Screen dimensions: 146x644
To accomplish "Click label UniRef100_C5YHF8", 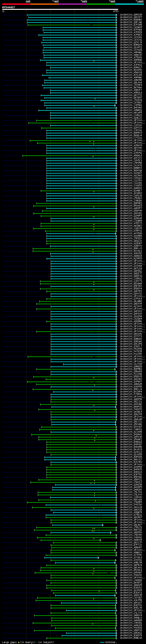I will (x=131, y=85).
